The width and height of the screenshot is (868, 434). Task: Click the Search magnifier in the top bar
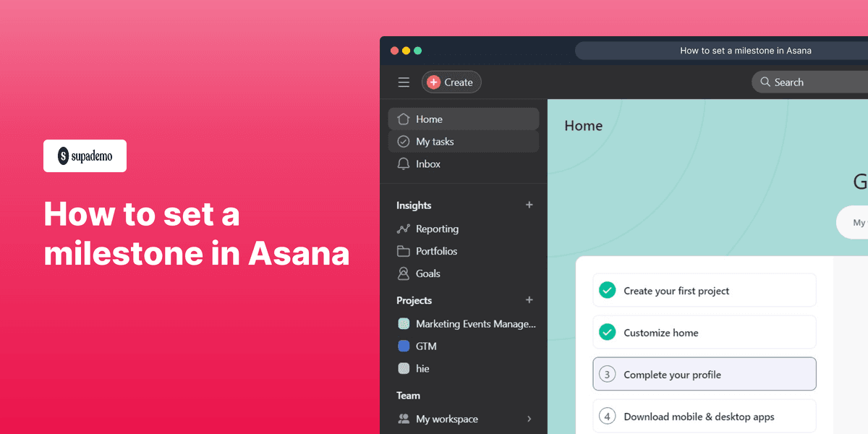[765, 82]
